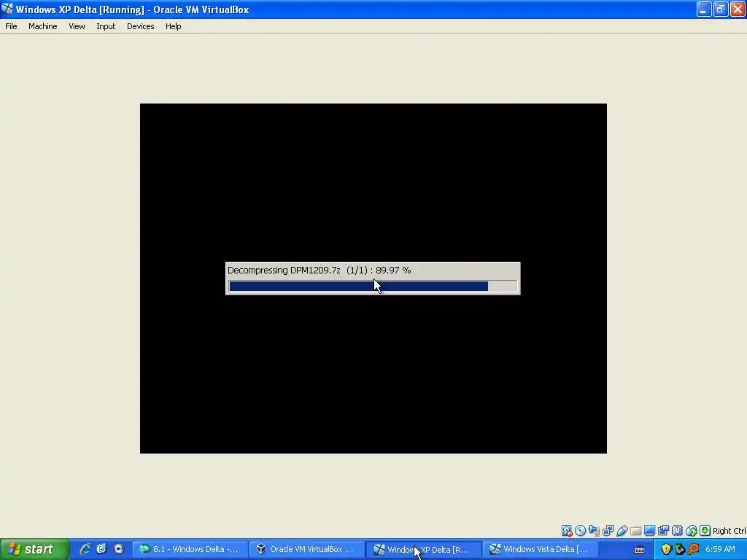Switch to Oracle VM VirtualBox Manager taskbar button
This screenshot has width=747, height=560.
[x=307, y=549]
